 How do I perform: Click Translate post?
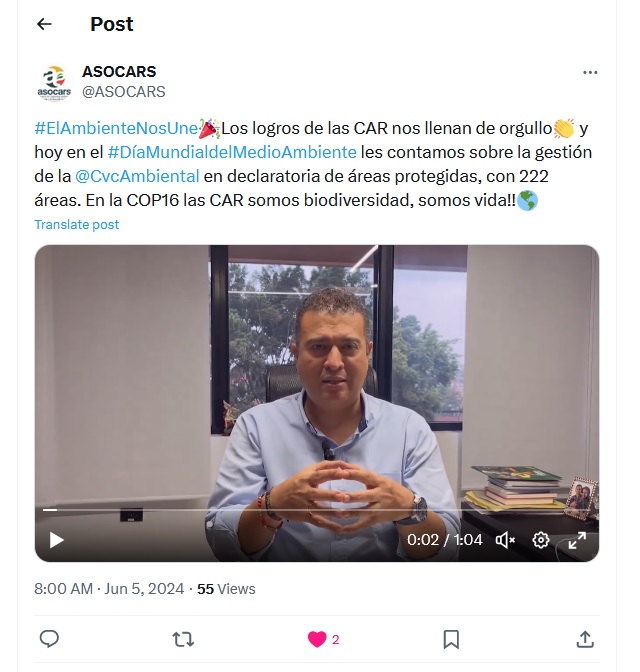[x=77, y=225]
